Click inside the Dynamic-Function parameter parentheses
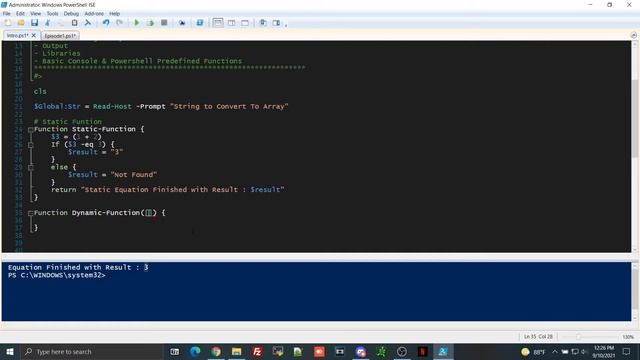 pyautogui.click(x=149, y=213)
